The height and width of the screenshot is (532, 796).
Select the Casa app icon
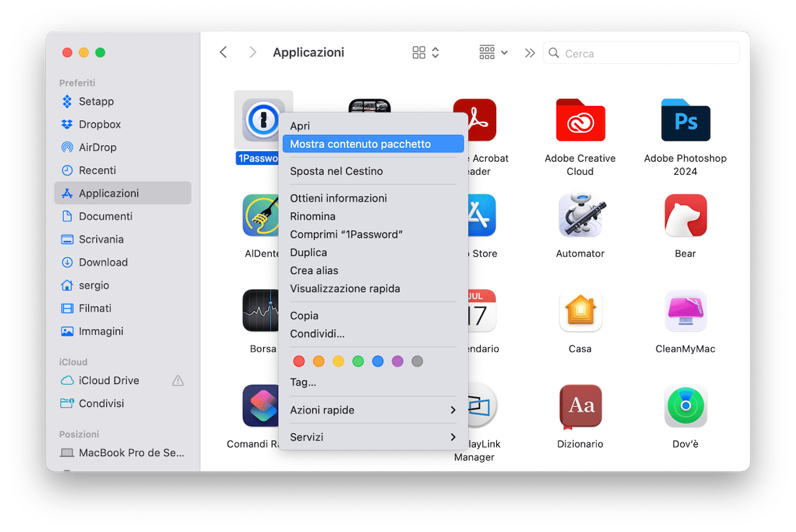tap(580, 310)
